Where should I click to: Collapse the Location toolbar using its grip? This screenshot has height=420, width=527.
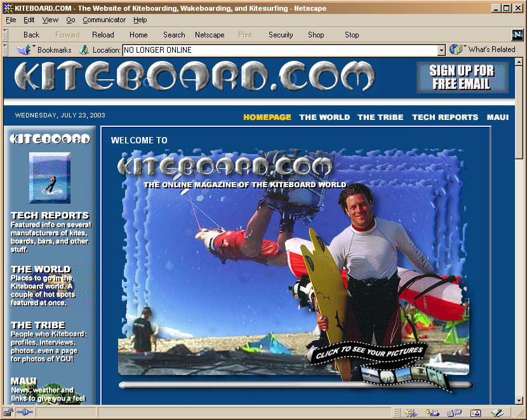point(5,49)
